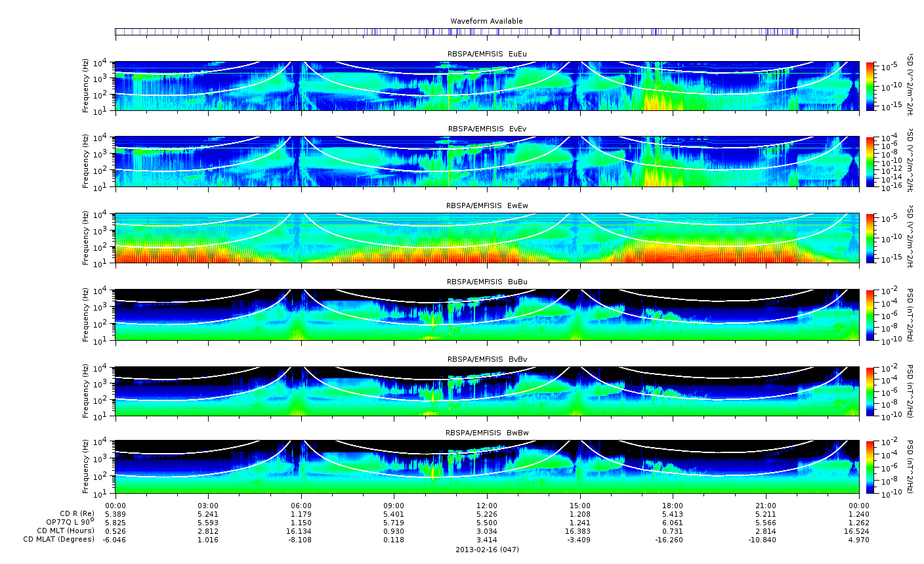This screenshot has height=564, width=924.
Task: Click the 12:00 time axis label
Action: (x=487, y=504)
